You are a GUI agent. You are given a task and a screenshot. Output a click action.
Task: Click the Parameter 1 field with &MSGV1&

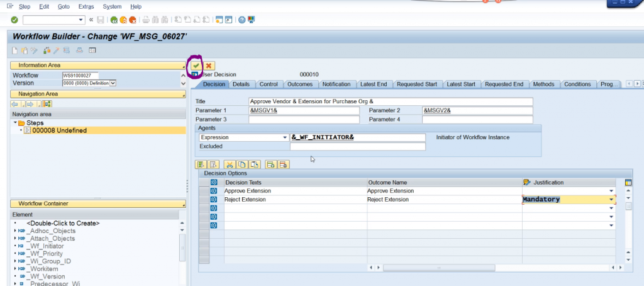point(304,110)
